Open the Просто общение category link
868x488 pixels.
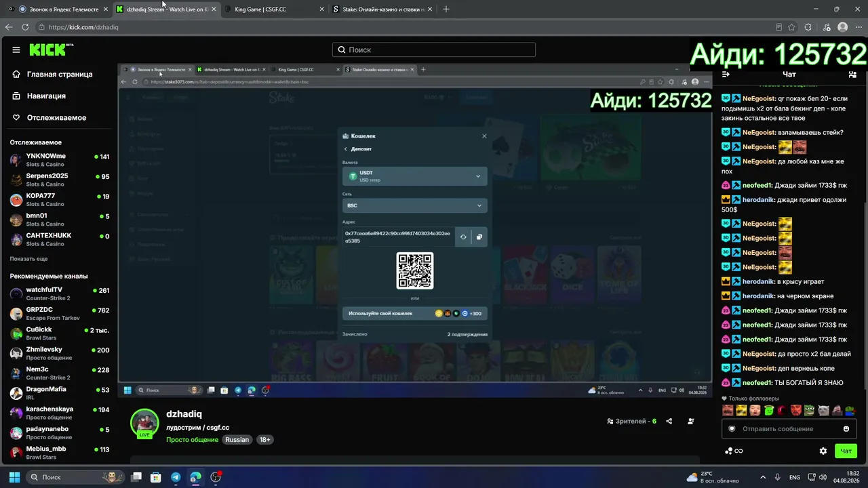pos(193,439)
